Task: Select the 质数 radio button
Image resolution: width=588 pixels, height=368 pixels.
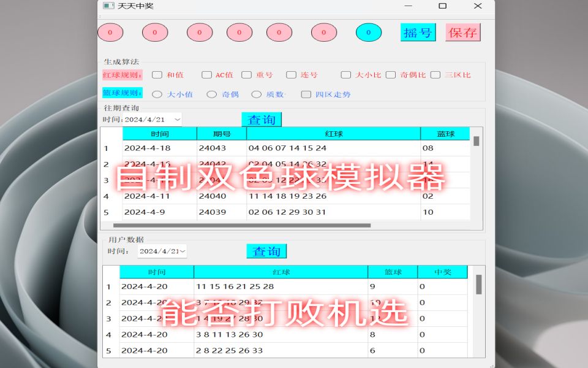Action: coord(257,94)
